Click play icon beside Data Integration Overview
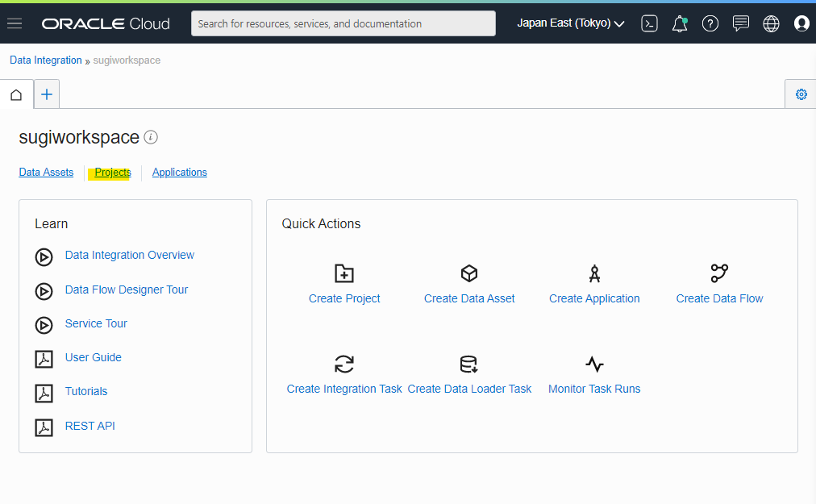 point(44,257)
